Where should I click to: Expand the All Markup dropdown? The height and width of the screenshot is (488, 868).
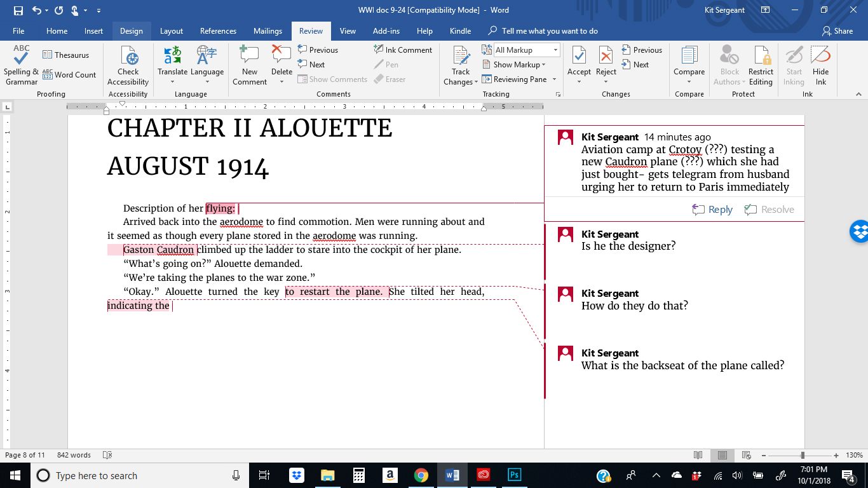click(555, 50)
